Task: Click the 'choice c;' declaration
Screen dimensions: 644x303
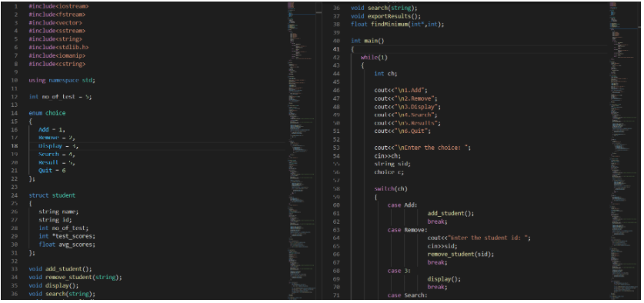Action: (x=389, y=172)
